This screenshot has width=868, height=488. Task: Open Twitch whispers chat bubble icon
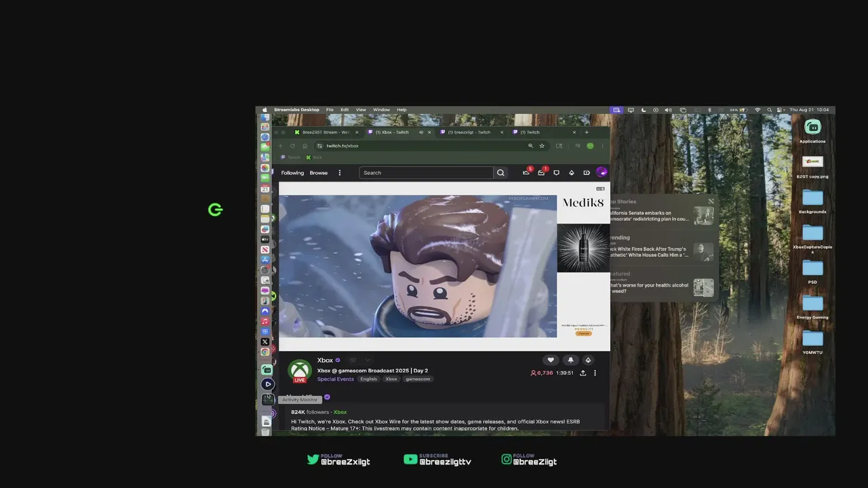pyautogui.click(x=557, y=173)
